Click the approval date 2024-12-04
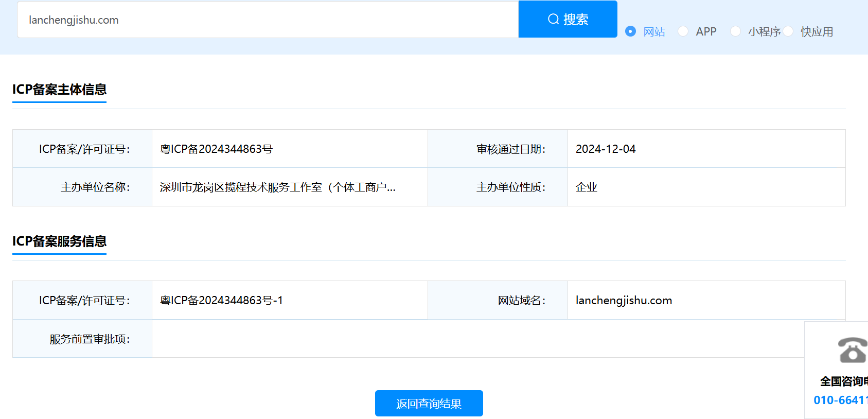Image resolution: width=868 pixels, height=419 pixels. (606, 149)
